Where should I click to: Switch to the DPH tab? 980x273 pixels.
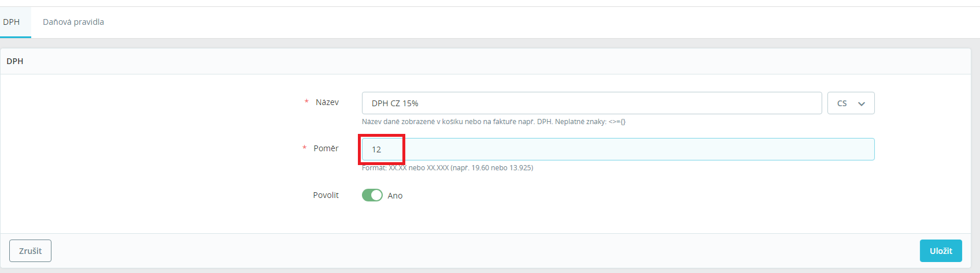[12, 22]
